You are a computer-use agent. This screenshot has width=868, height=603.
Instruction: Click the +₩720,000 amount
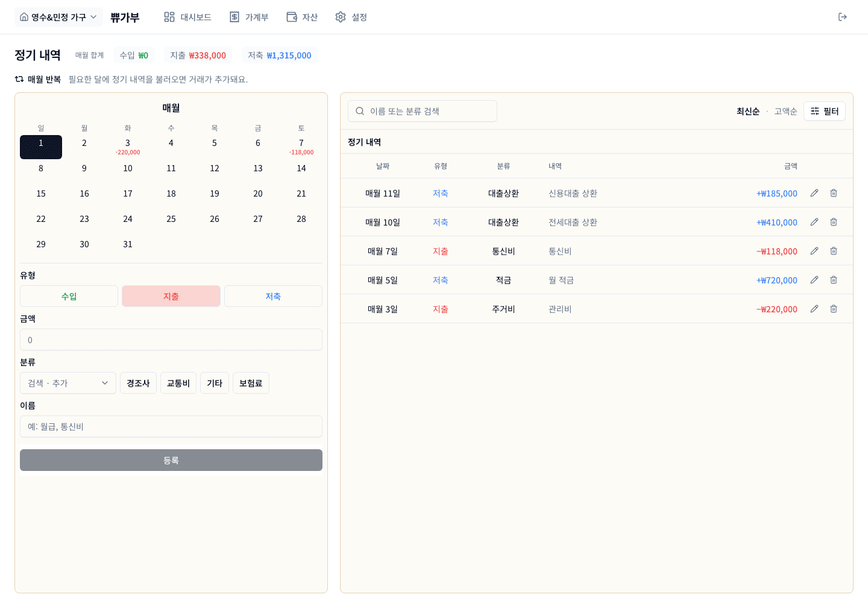pos(777,280)
